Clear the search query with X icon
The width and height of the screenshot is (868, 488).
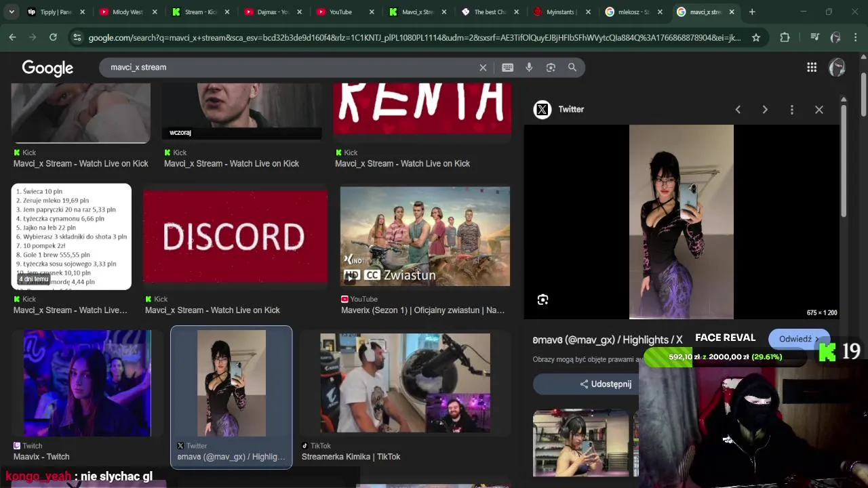click(x=483, y=67)
